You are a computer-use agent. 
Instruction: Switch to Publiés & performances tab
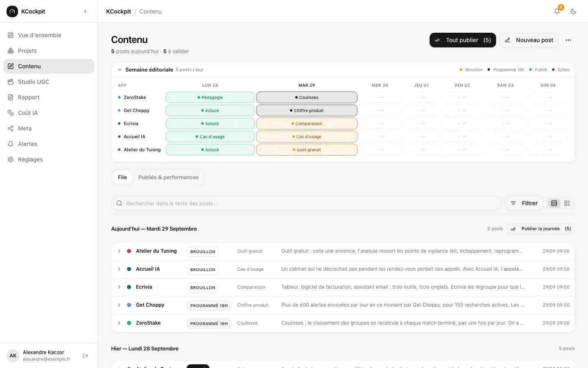168,177
